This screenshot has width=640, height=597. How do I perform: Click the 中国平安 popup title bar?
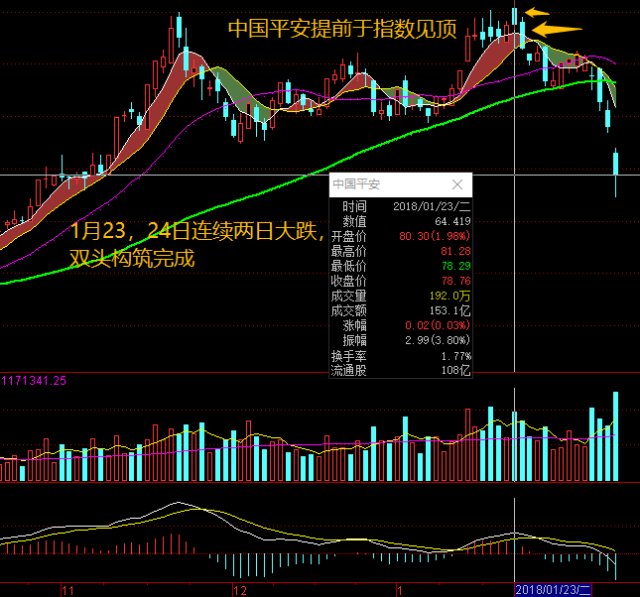pos(400,184)
